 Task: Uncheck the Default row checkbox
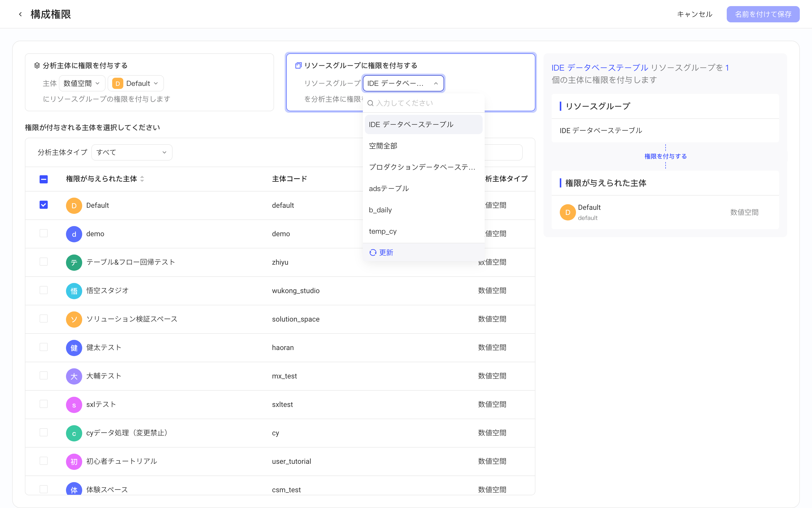click(44, 205)
